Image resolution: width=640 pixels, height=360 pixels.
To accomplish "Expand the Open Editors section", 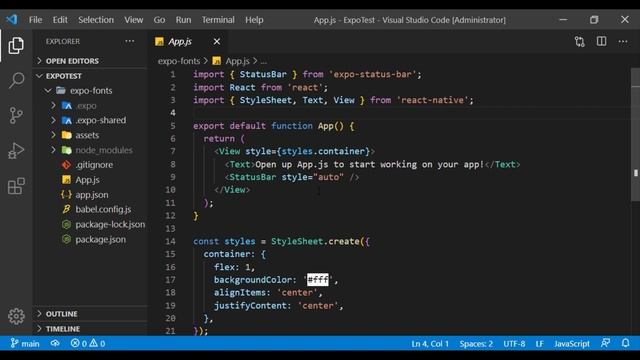I will click(90, 61).
